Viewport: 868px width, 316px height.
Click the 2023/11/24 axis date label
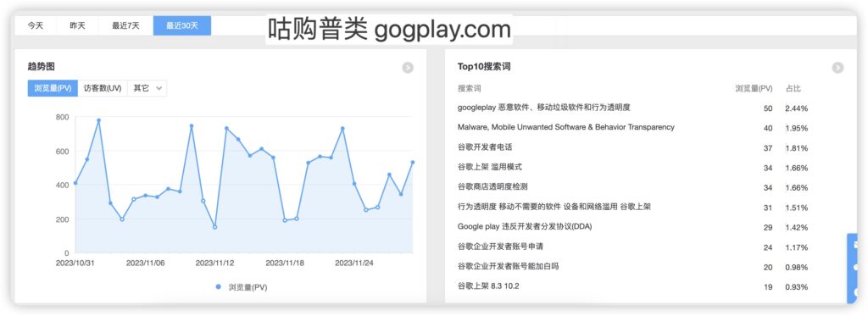354,263
